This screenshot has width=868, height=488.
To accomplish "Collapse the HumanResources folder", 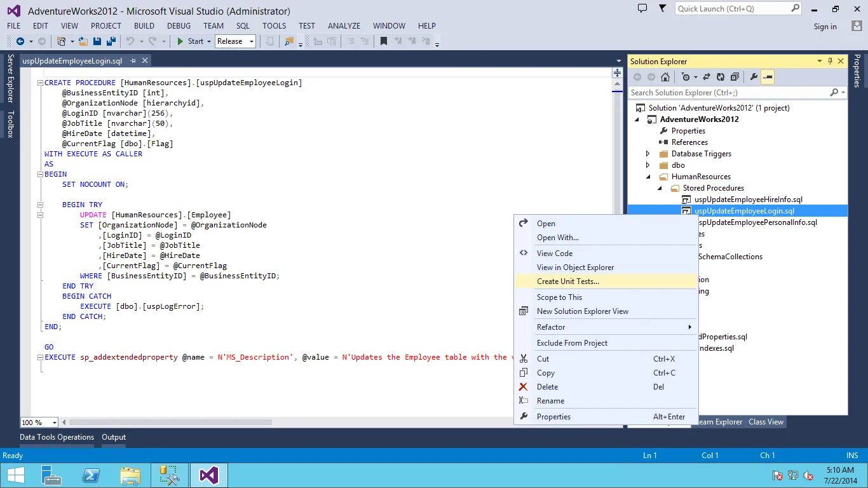I will click(x=649, y=177).
